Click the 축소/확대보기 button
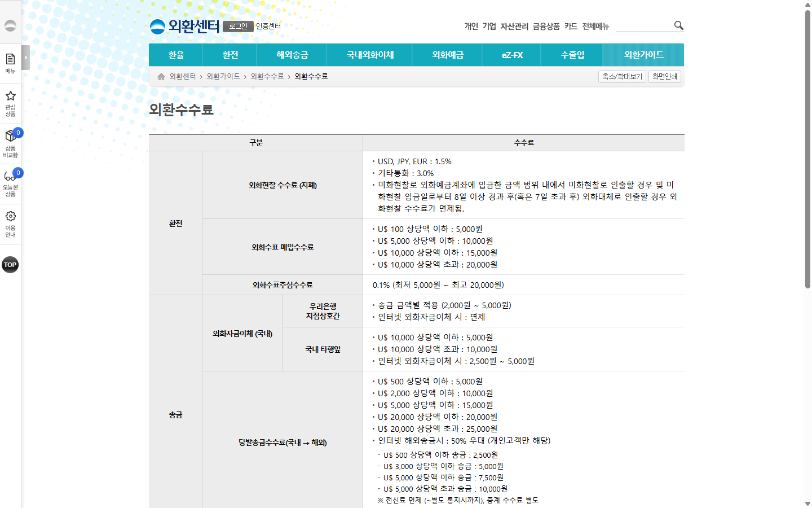The height and width of the screenshot is (508, 812). 622,77
